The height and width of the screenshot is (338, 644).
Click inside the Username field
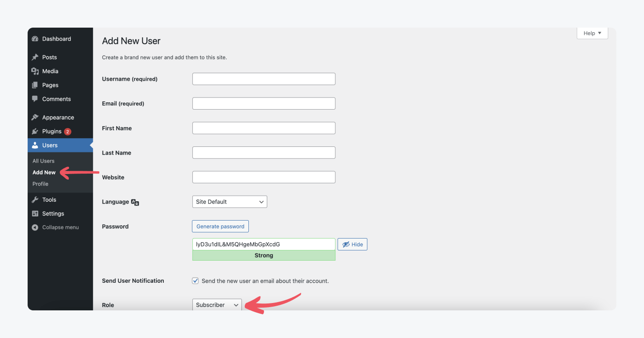[264, 78]
